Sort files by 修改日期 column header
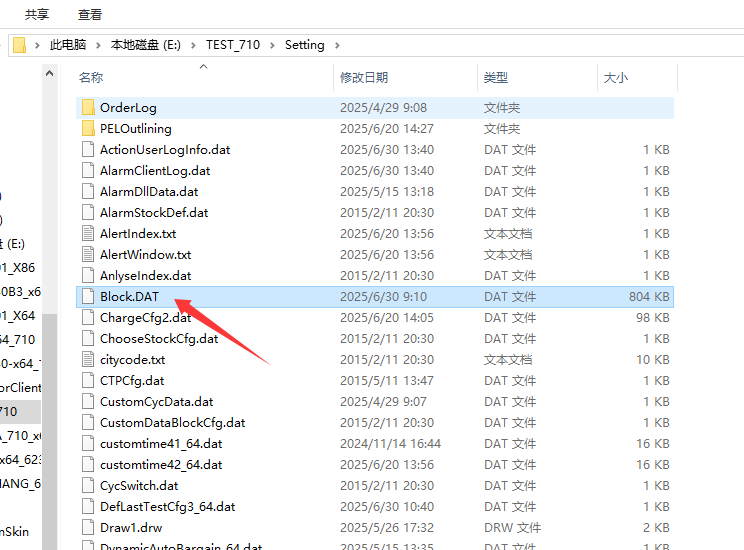 click(x=364, y=77)
